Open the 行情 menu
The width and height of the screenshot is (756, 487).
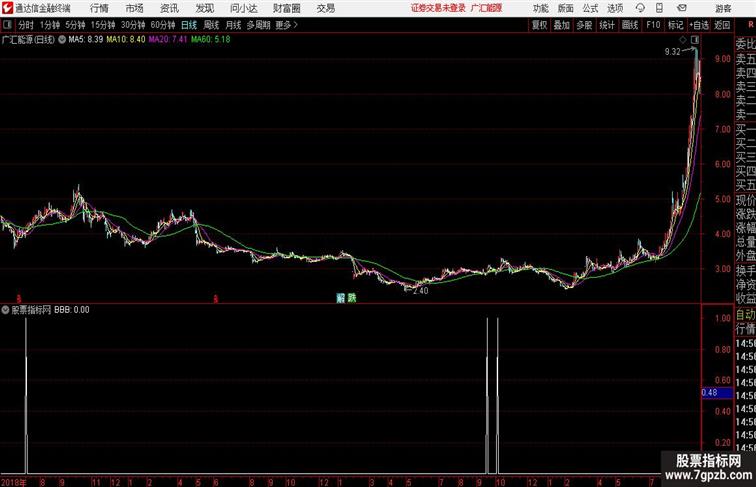click(99, 8)
